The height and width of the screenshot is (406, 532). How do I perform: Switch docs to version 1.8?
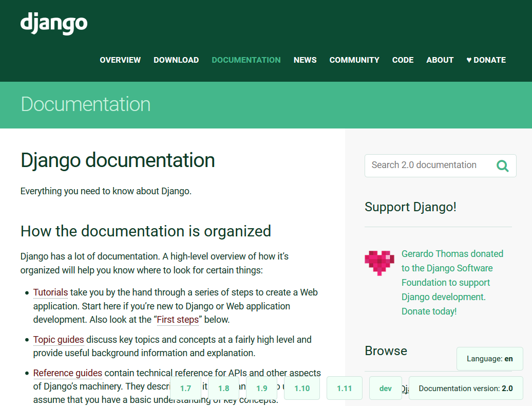tap(223, 389)
